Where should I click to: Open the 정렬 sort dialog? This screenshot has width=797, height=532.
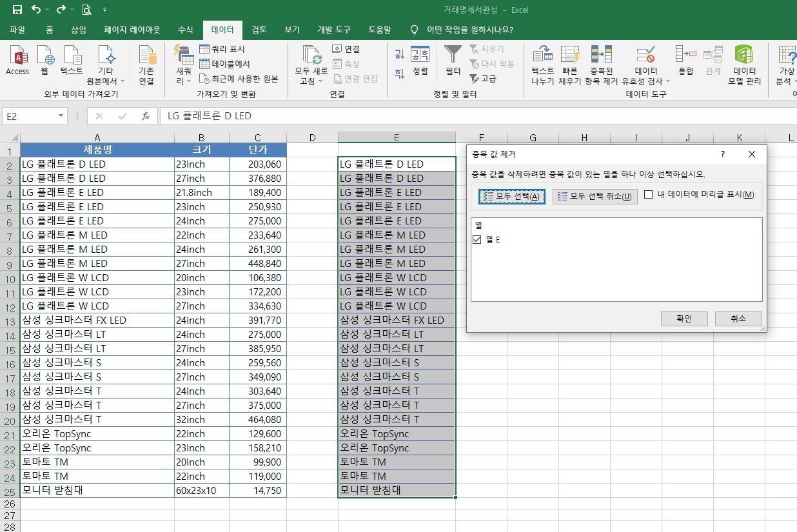pos(420,61)
